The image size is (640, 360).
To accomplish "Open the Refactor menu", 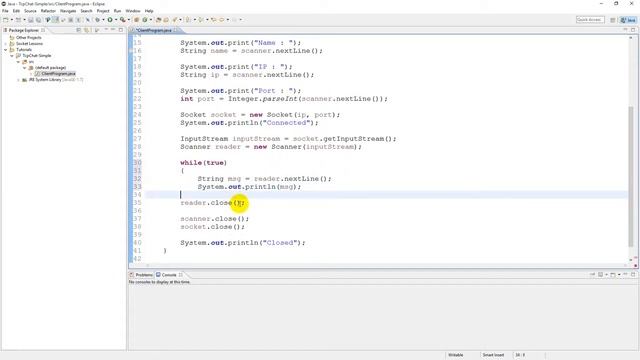I will [x=48, y=11].
